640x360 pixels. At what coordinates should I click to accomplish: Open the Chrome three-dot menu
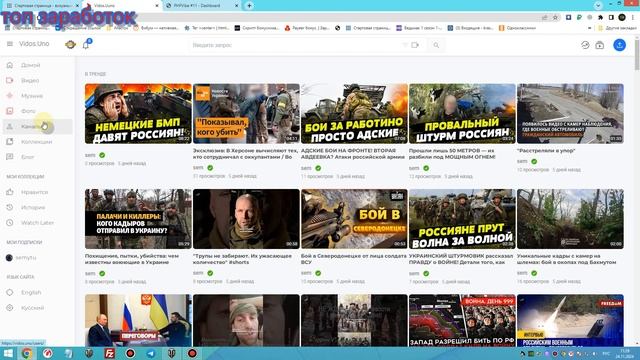[633, 18]
